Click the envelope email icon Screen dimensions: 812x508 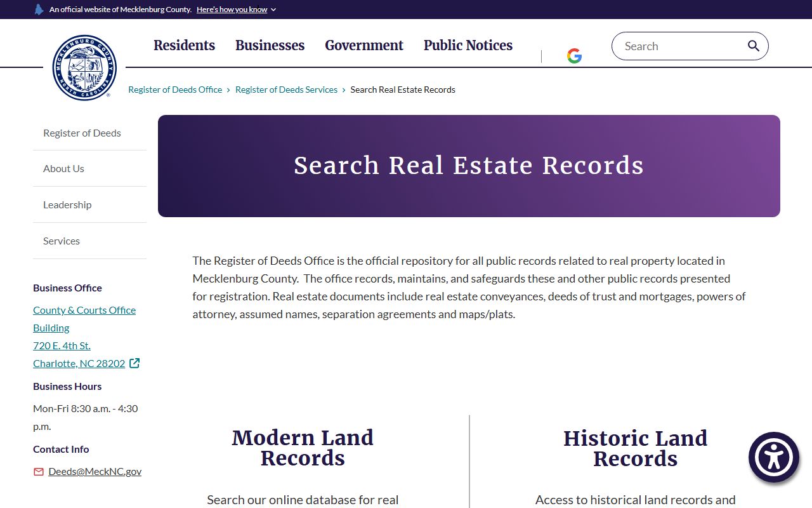coord(39,472)
